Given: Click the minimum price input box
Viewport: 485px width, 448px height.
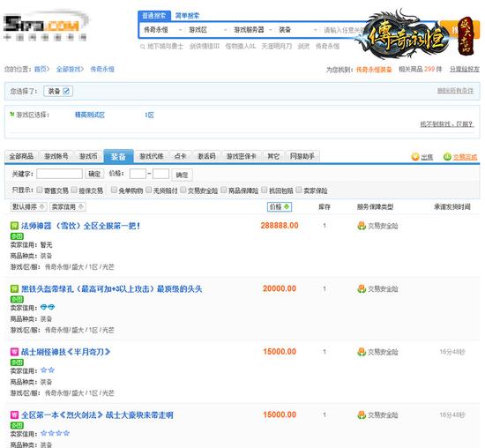Looking at the screenshot, I should pyautogui.click(x=138, y=174).
